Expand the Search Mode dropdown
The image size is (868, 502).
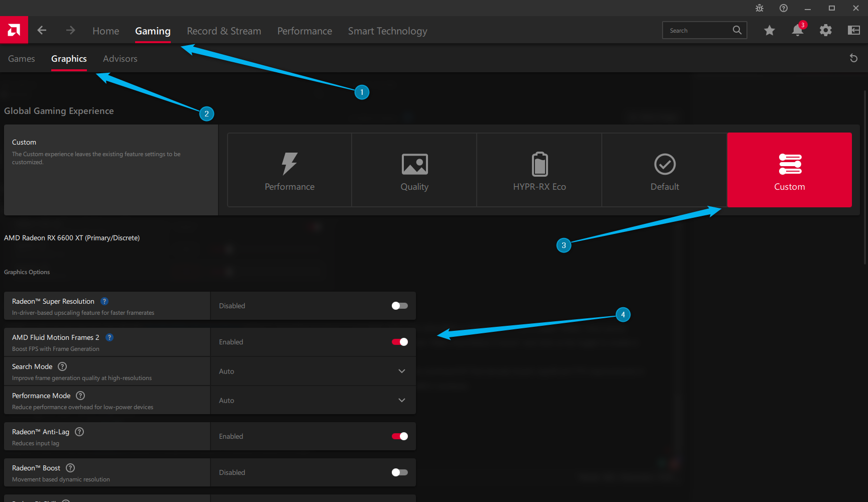click(x=401, y=371)
